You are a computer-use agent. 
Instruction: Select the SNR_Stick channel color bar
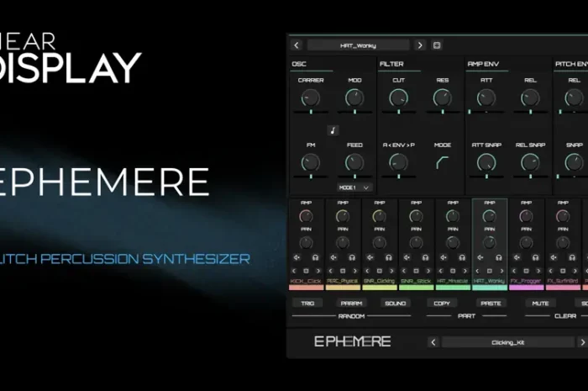(417, 288)
